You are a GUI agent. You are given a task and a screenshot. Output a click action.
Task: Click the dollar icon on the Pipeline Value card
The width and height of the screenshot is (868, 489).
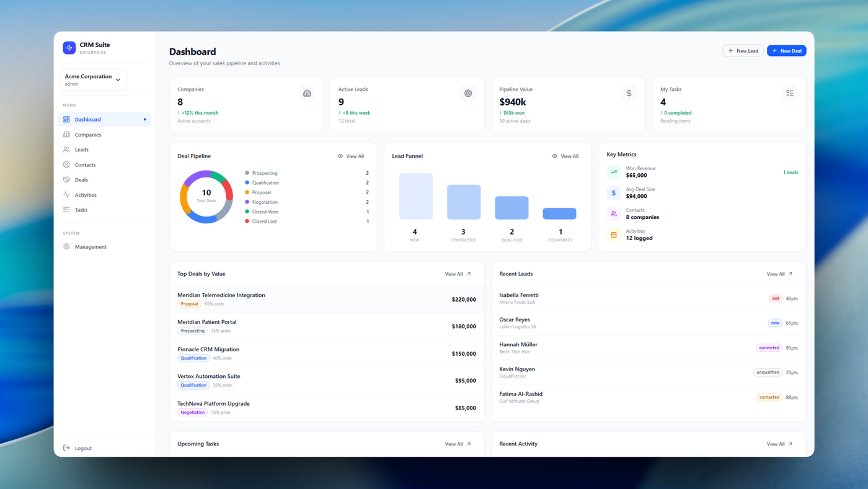pos(629,93)
